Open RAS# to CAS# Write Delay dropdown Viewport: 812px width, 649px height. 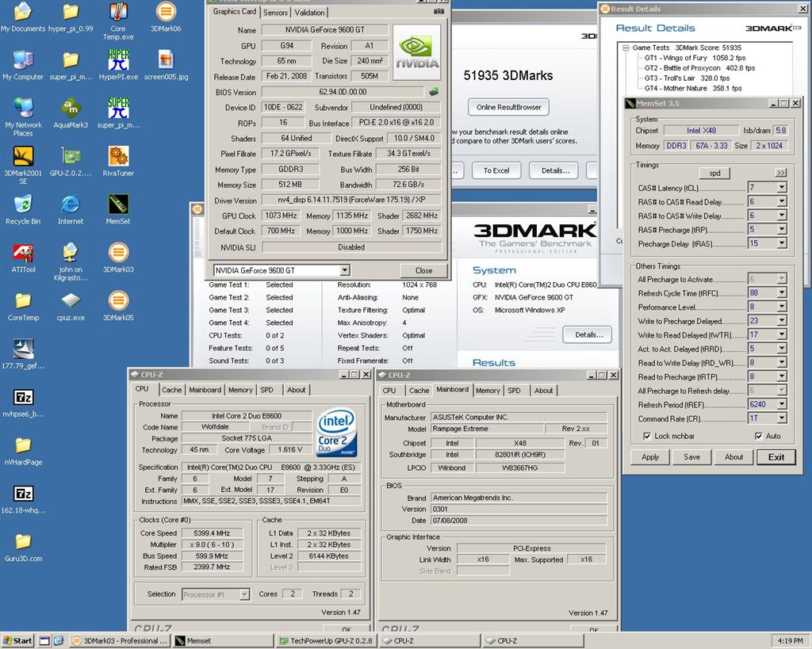[782, 216]
